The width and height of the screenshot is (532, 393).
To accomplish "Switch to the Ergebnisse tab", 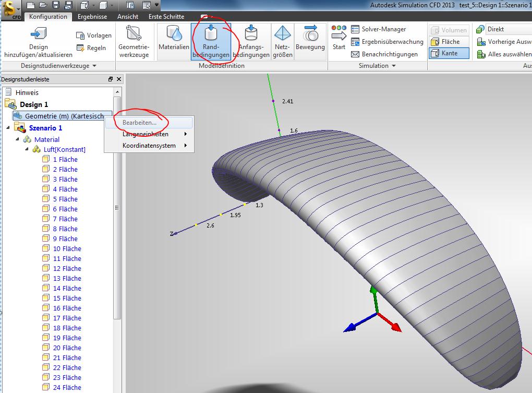I will click(92, 17).
